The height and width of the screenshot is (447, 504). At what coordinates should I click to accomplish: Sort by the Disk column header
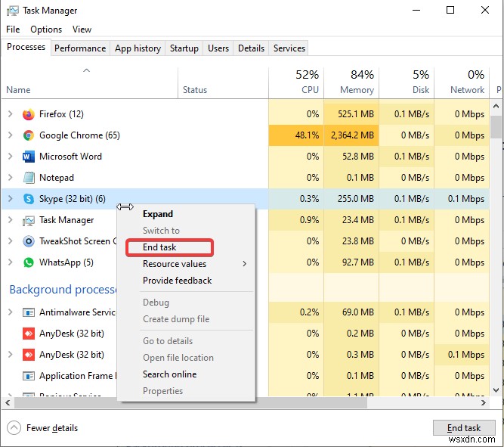(x=407, y=82)
